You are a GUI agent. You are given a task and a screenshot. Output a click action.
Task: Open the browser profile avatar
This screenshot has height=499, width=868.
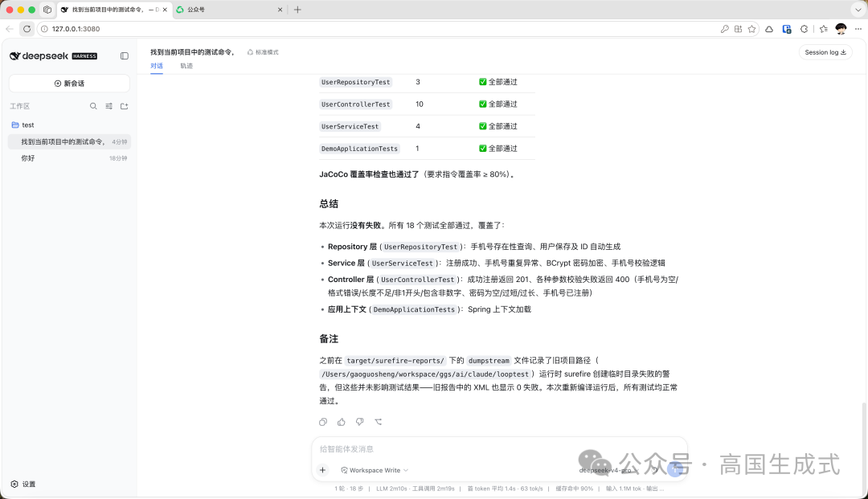coord(841,29)
